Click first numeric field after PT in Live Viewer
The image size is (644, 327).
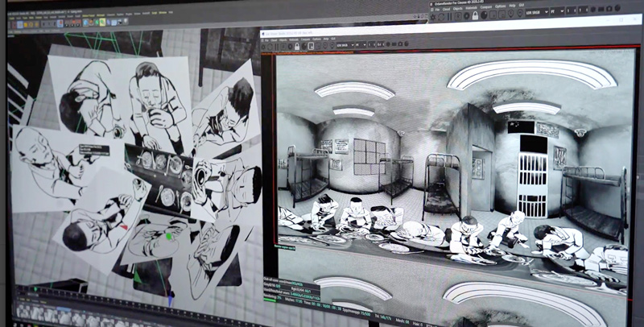372,44
